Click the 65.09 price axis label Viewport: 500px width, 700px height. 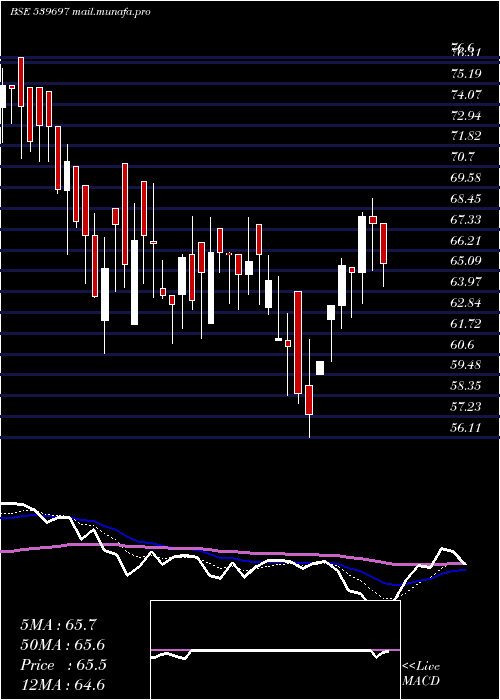tap(467, 261)
